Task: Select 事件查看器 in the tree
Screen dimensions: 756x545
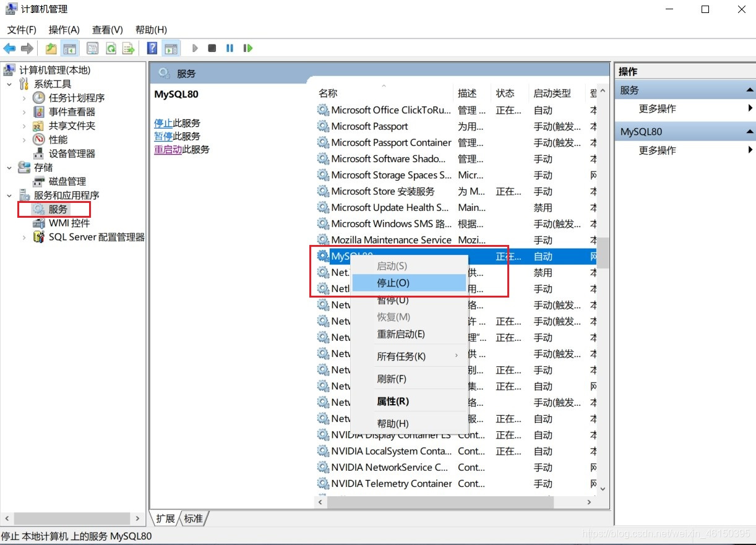Action: (x=72, y=112)
